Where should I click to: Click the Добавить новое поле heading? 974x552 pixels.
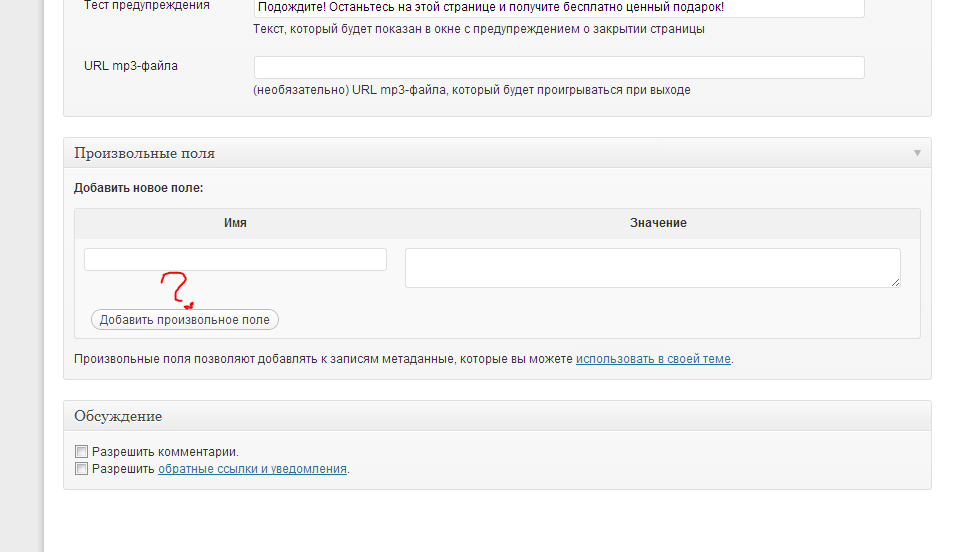[138, 187]
